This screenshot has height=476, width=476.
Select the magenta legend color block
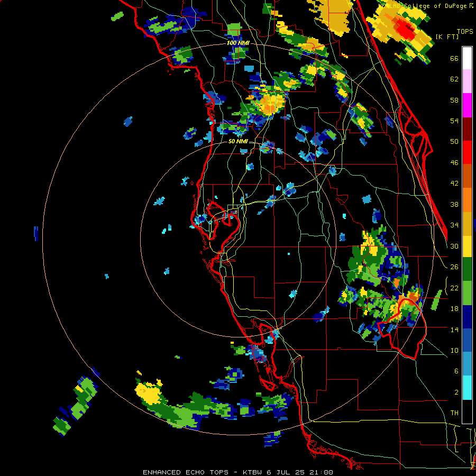pos(467,105)
